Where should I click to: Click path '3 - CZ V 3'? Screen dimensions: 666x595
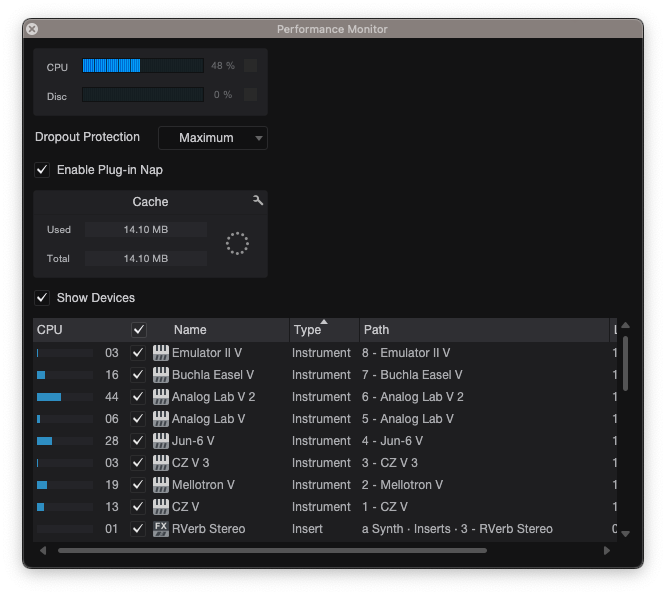(x=389, y=463)
